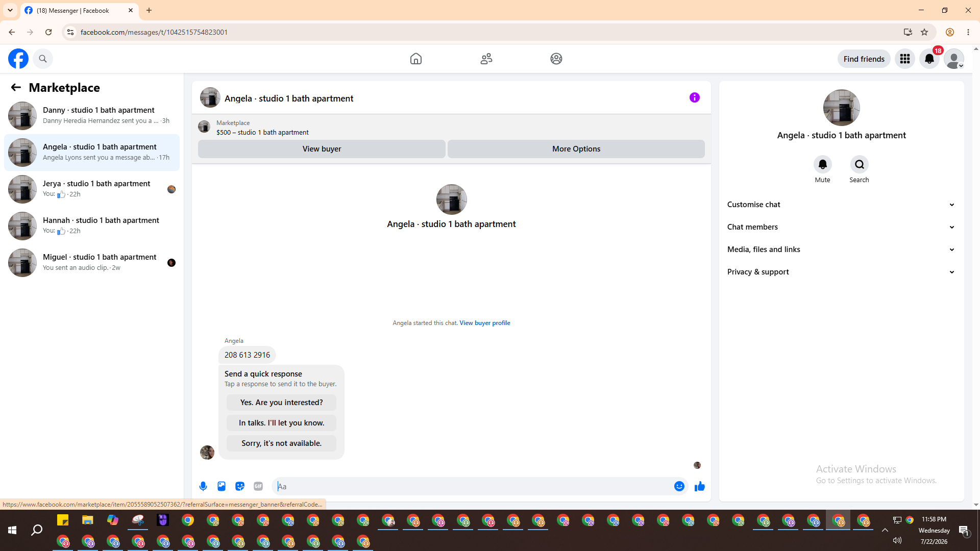
Task: Open Facebook home via the logo
Action: [x=18, y=59]
